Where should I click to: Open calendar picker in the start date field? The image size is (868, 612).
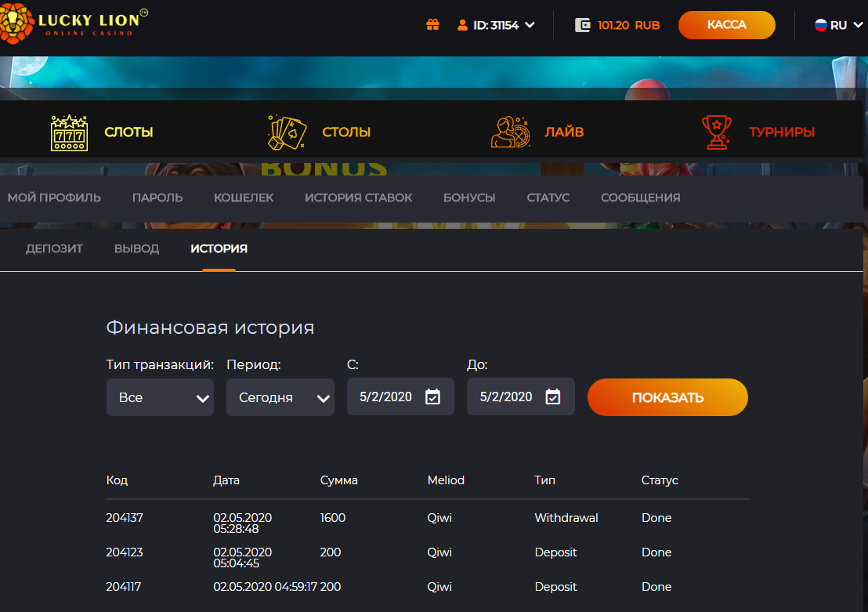pos(432,397)
